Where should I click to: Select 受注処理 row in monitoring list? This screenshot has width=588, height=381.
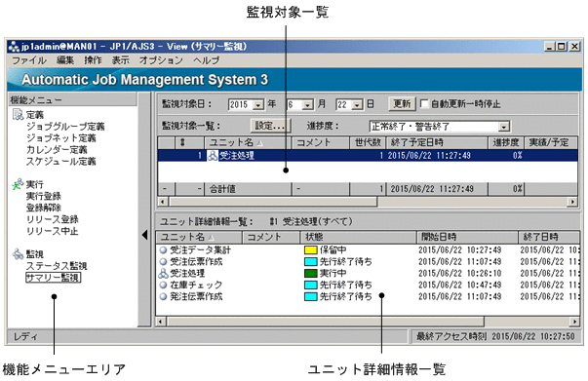(x=368, y=156)
